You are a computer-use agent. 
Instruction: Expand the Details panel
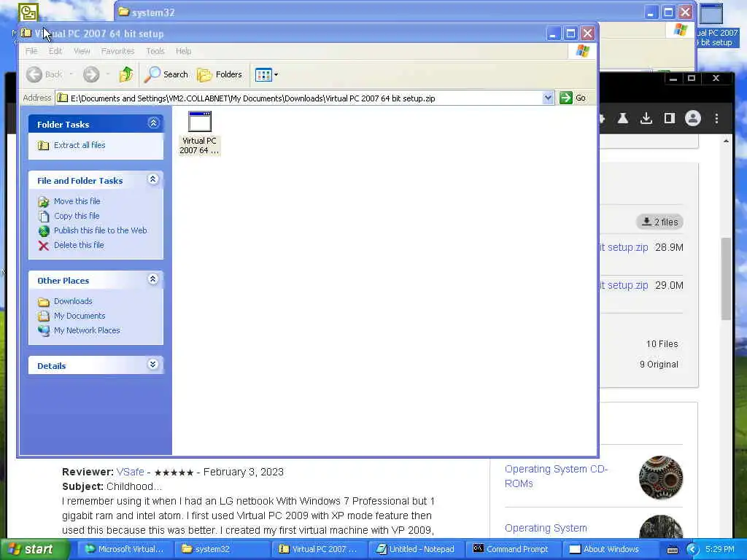click(x=153, y=365)
